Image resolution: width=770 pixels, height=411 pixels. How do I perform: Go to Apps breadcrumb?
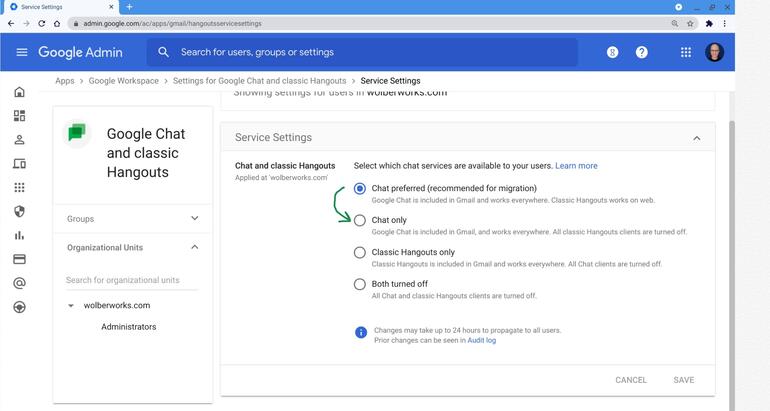click(x=65, y=81)
